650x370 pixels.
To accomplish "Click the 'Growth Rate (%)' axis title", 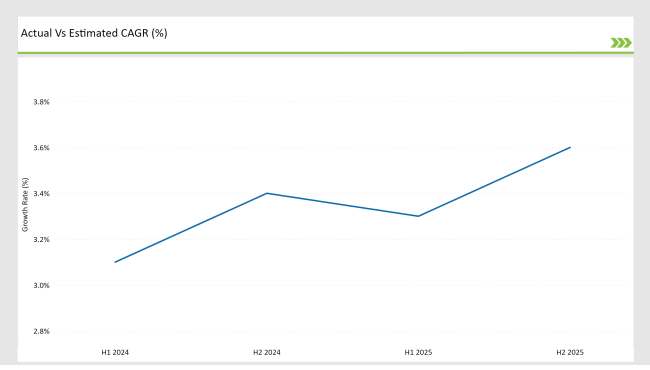I will 25,205.
